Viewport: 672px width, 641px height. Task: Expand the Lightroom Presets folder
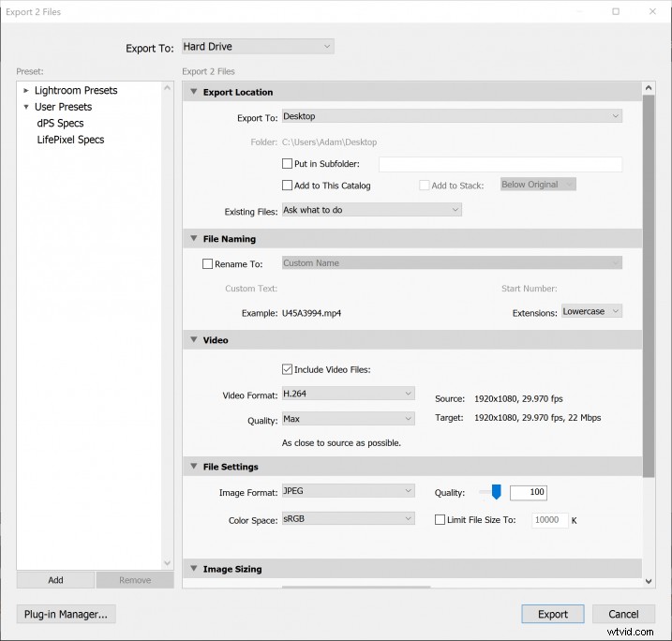pos(26,91)
